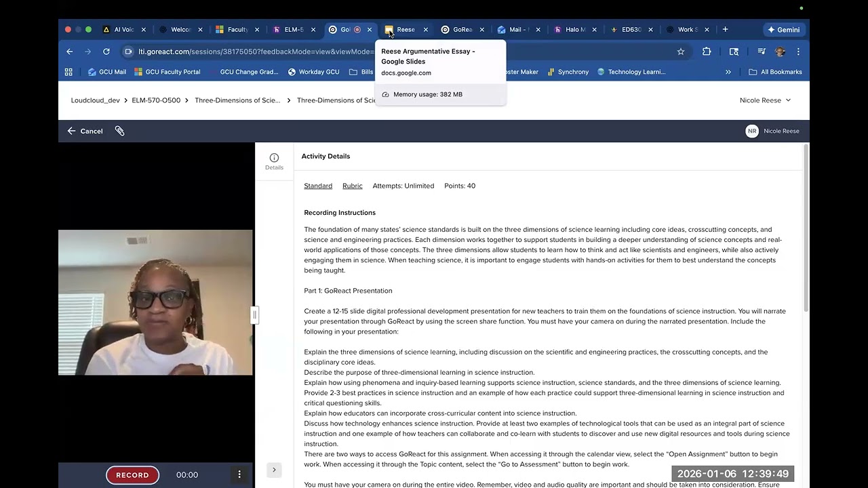868x488 pixels.
Task: Open the recorder three-dot options menu
Action: (x=239, y=474)
